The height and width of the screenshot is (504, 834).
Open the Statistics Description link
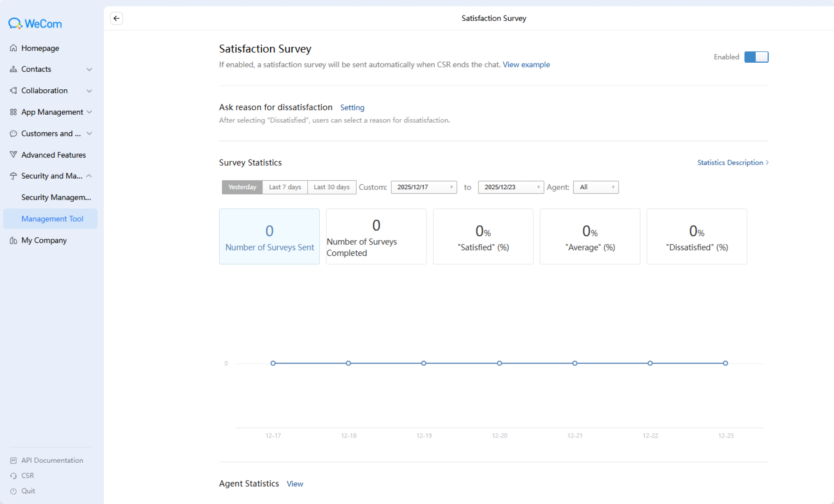pos(730,163)
